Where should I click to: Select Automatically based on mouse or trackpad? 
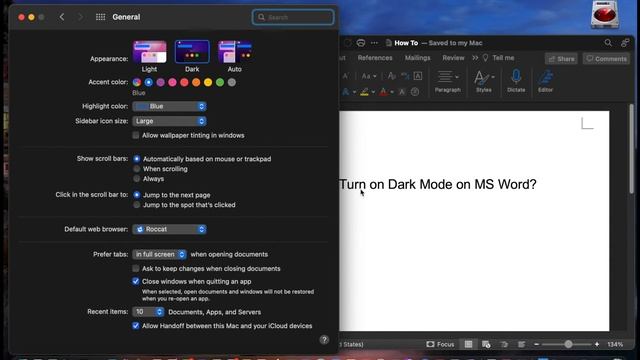(x=137, y=159)
